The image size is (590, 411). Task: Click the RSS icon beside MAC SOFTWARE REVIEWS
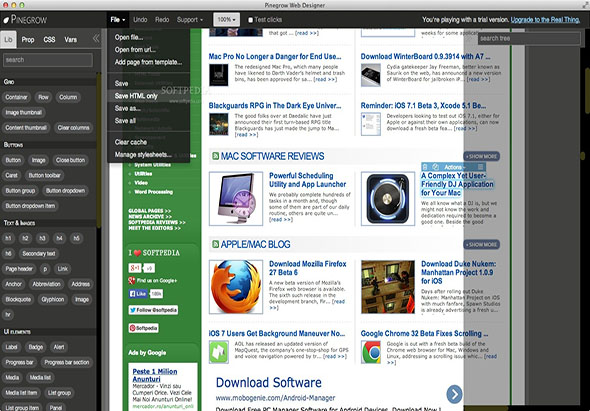216,156
